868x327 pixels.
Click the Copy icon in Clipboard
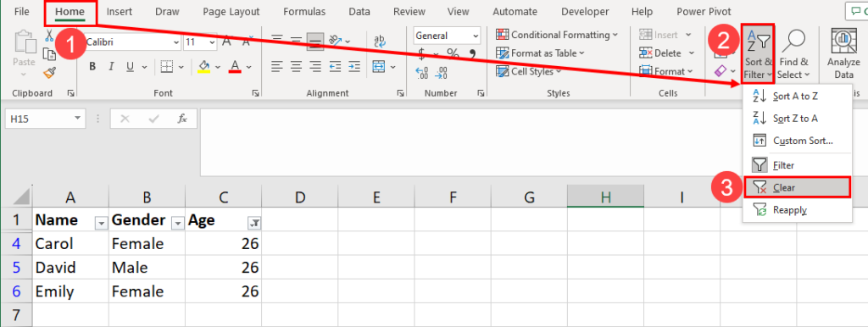click(x=49, y=54)
